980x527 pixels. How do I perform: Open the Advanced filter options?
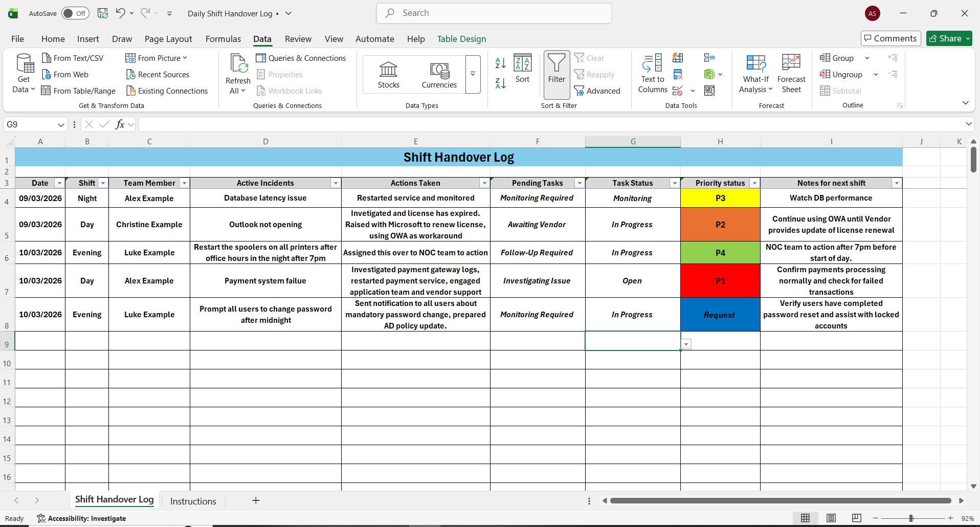pyautogui.click(x=597, y=91)
